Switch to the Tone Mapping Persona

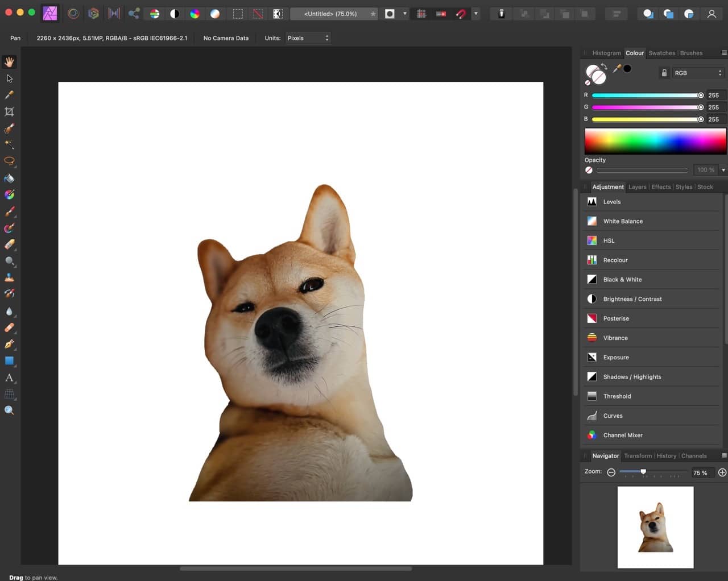(x=114, y=14)
